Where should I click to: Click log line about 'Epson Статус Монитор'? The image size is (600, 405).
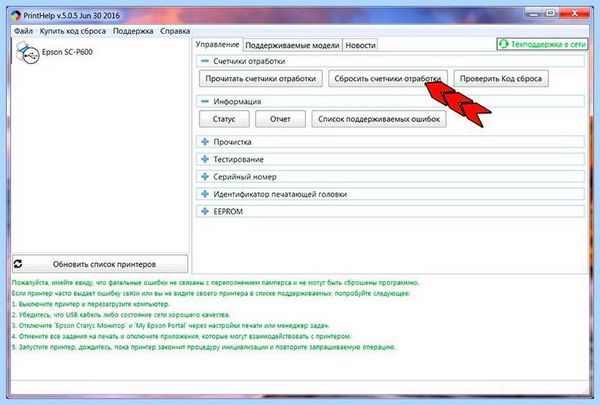[170, 325]
